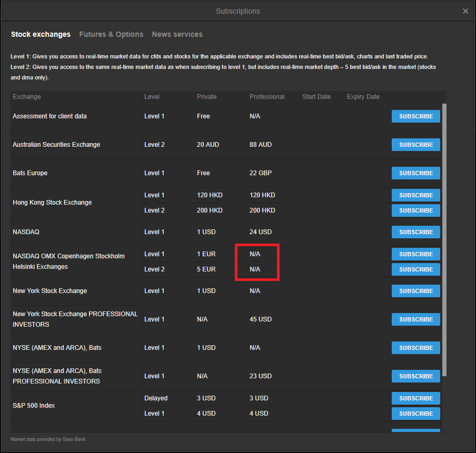Subscribe to NASDAQ OMX Level 1
Image resolution: width=476 pixels, height=453 pixels.
pyautogui.click(x=415, y=254)
